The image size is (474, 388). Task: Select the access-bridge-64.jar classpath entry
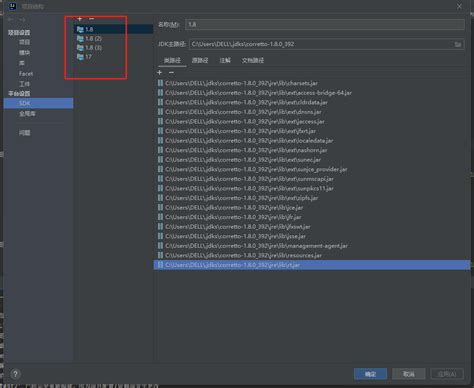tap(312, 93)
